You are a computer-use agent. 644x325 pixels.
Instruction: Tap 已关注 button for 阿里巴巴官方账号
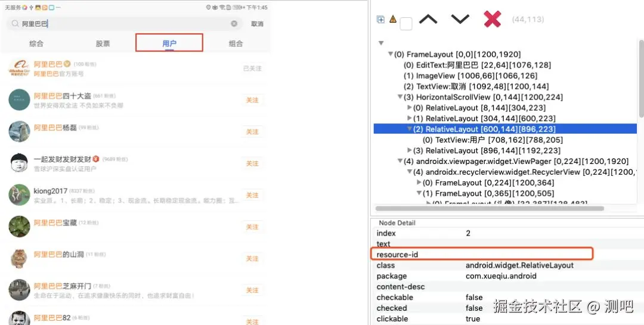click(252, 68)
